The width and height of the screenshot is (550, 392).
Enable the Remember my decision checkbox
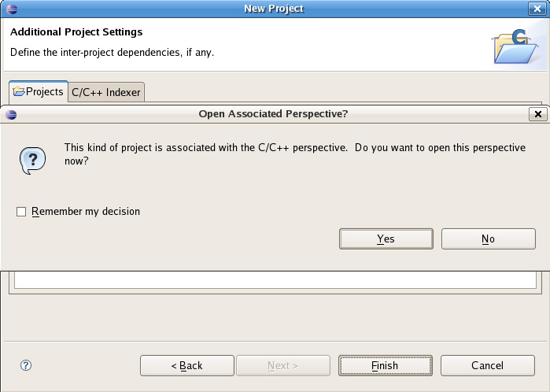click(22, 212)
